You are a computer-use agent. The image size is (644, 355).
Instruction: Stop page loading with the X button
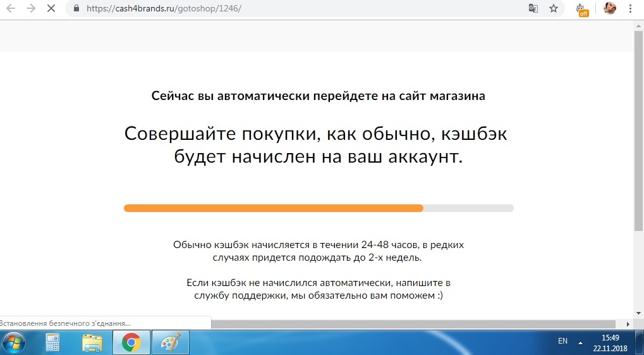tap(51, 8)
